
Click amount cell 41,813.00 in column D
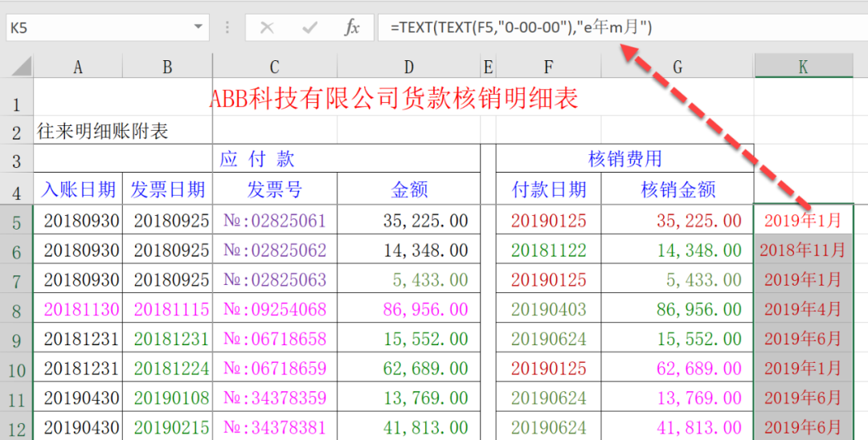[408, 427]
